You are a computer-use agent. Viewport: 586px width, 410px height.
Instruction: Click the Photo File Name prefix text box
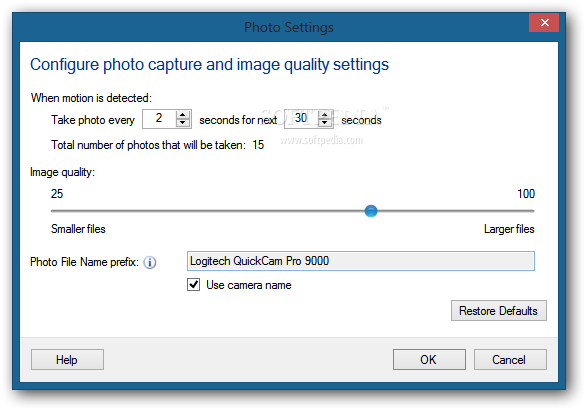(x=361, y=261)
